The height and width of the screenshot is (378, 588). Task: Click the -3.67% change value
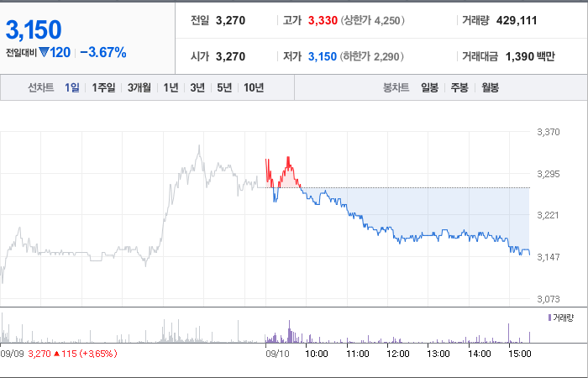click(x=103, y=52)
